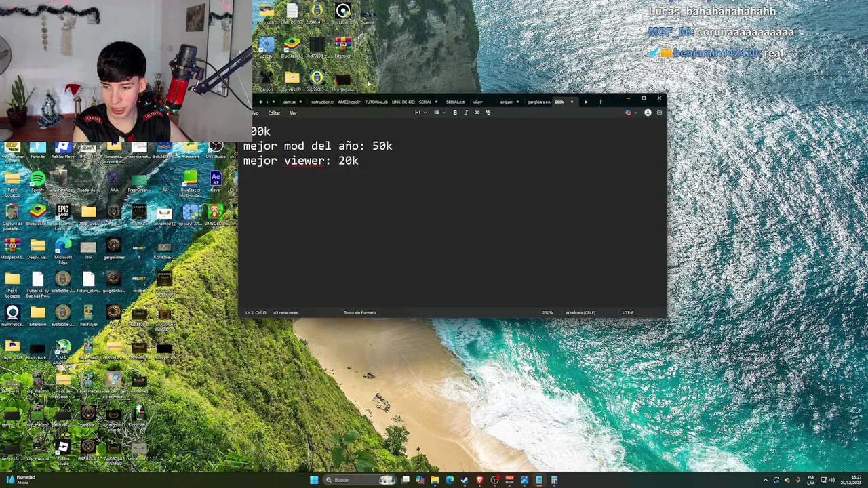The image size is (868, 488).
Task: Open the account profile icon in Notepad
Action: pyautogui.click(x=648, y=113)
